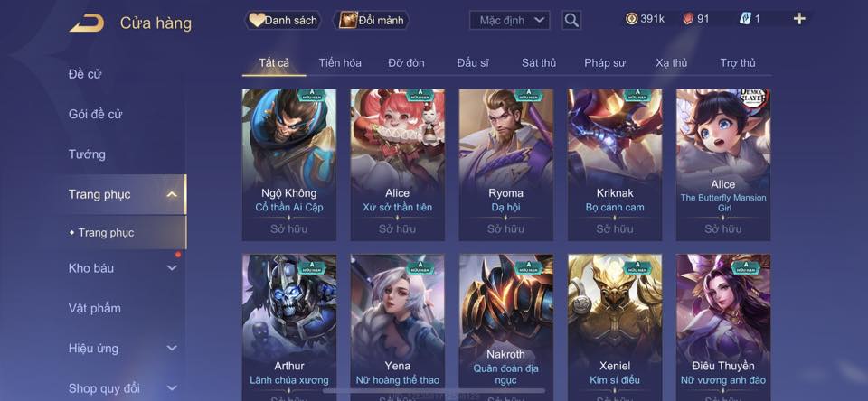The height and width of the screenshot is (401, 868).
Task: Open Tướng in the sidebar
Action: [x=87, y=154]
